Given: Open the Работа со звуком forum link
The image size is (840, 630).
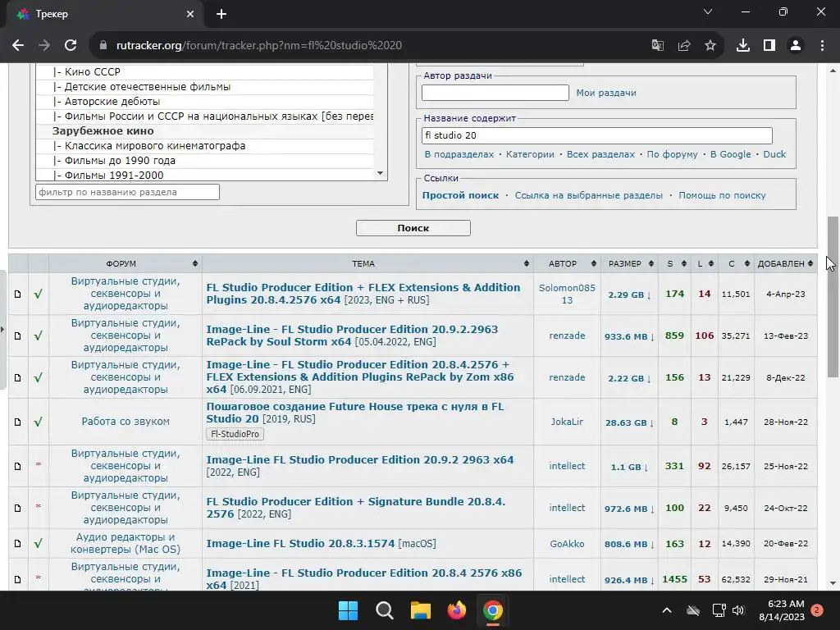Looking at the screenshot, I should tap(126, 422).
